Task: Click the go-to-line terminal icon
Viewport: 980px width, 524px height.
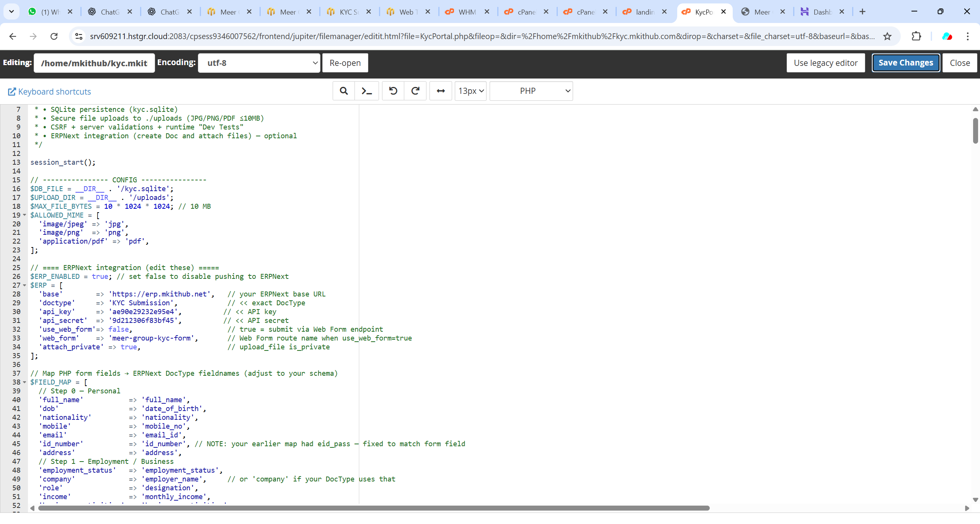Action: click(x=367, y=91)
